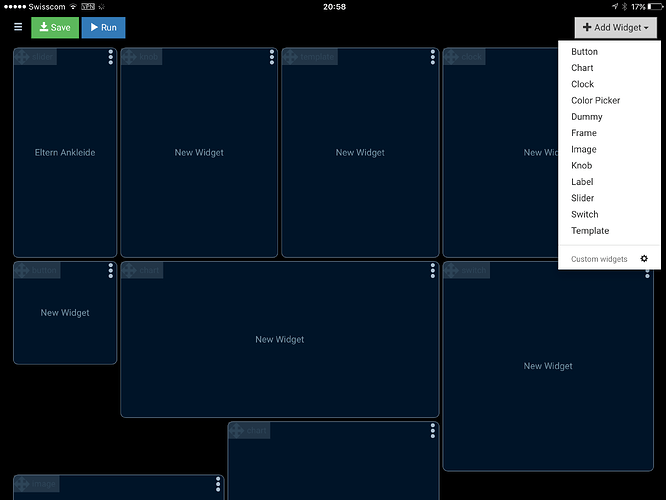The width and height of the screenshot is (666, 500).
Task: Choose Template from the widget list
Action: click(x=590, y=231)
